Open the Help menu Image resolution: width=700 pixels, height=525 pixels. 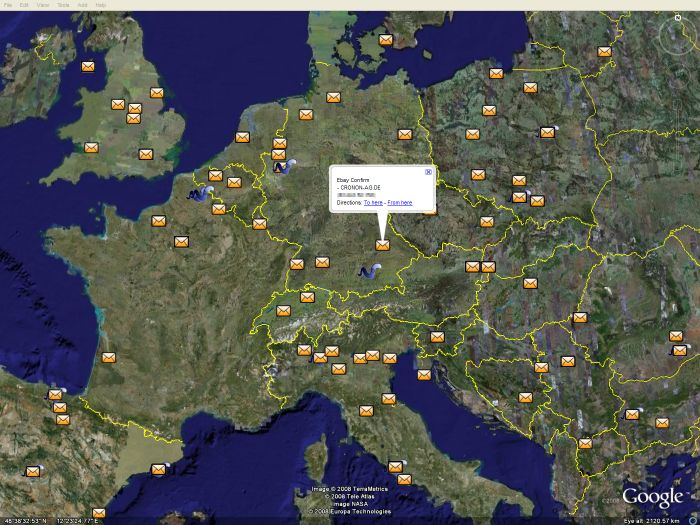101,5
